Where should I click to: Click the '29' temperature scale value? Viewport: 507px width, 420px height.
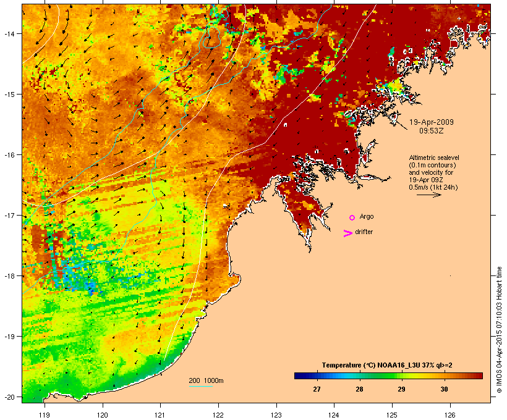tap(401, 389)
